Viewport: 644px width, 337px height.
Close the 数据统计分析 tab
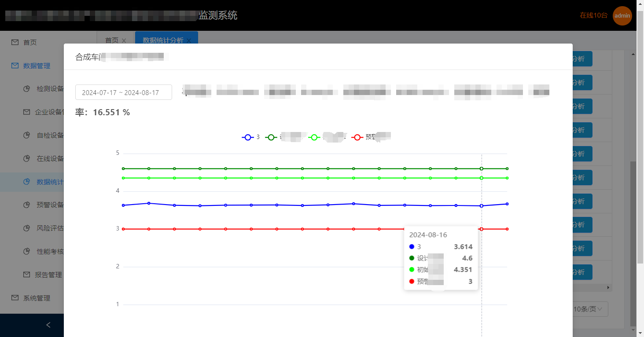point(189,40)
